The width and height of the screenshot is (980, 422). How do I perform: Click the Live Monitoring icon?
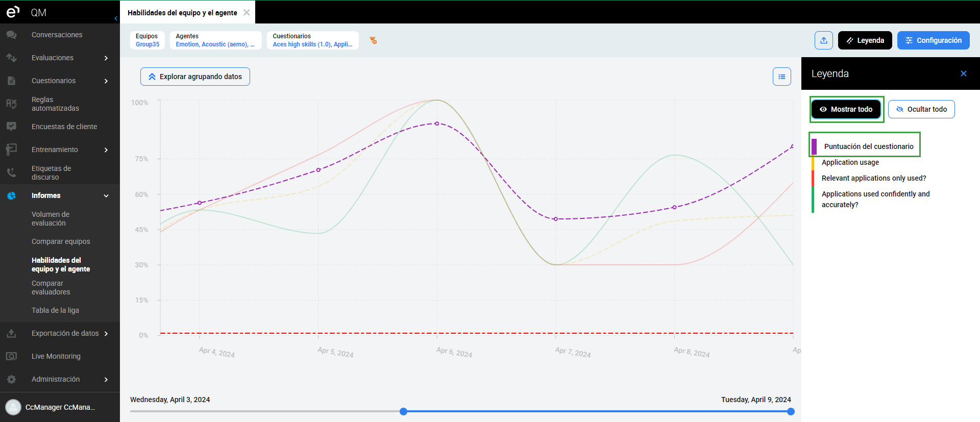click(11, 356)
